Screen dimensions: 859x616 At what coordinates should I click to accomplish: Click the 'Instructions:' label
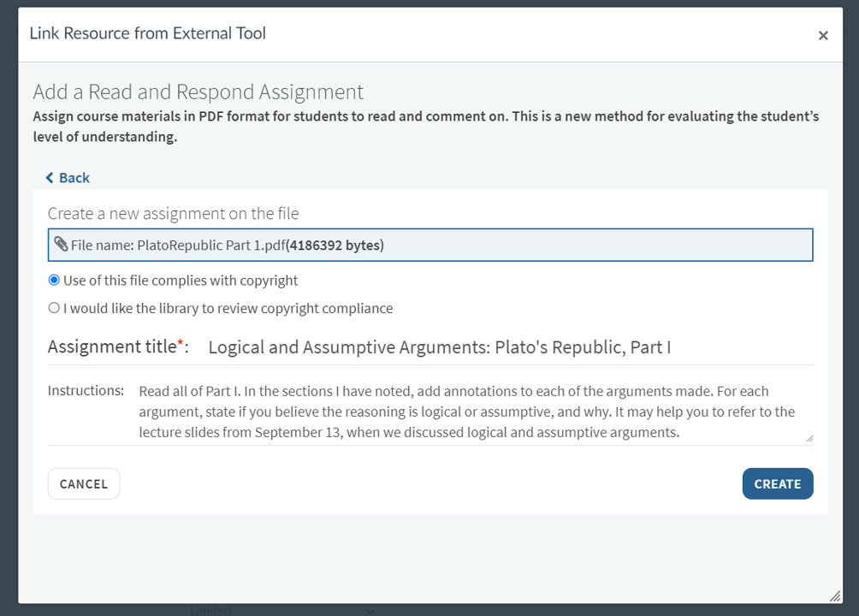click(x=86, y=390)
